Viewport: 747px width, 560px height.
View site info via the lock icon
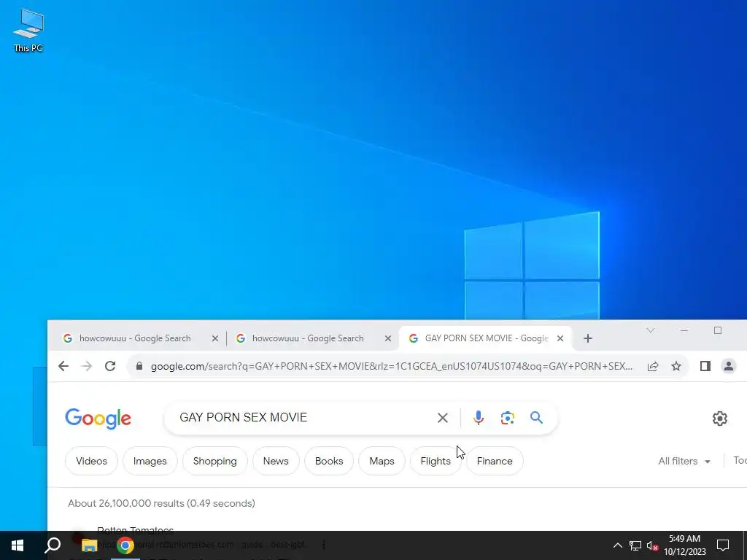(x=139, y=366)
